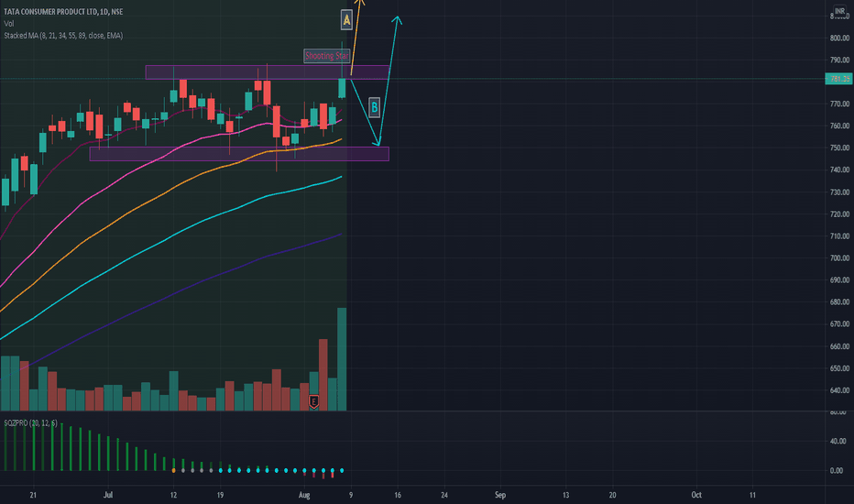Click the '19' date axis label

(220, 495)
